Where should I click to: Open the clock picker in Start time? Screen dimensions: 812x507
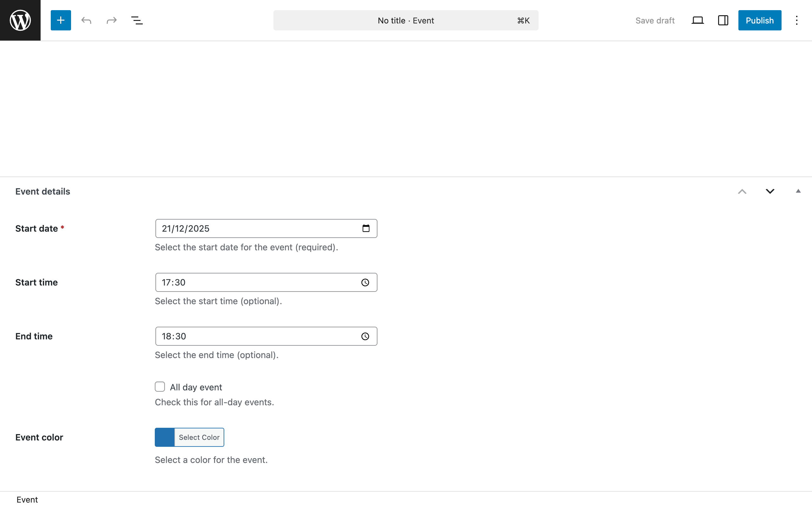[x=365, y=282]
